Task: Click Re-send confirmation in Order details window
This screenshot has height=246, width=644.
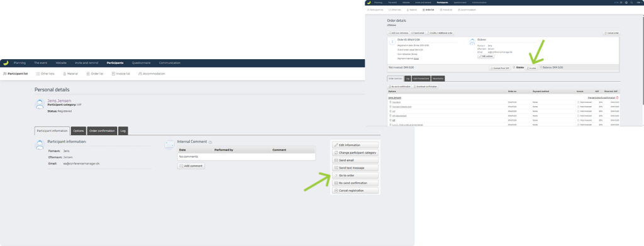Action: click(x=399, y=87)
